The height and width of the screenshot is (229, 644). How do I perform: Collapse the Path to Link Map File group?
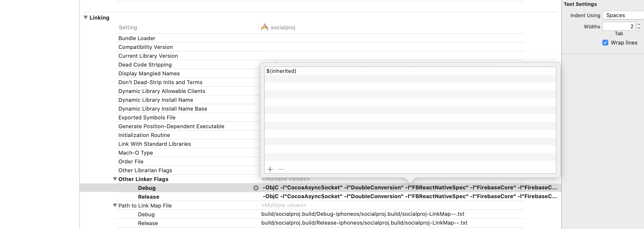115,205
